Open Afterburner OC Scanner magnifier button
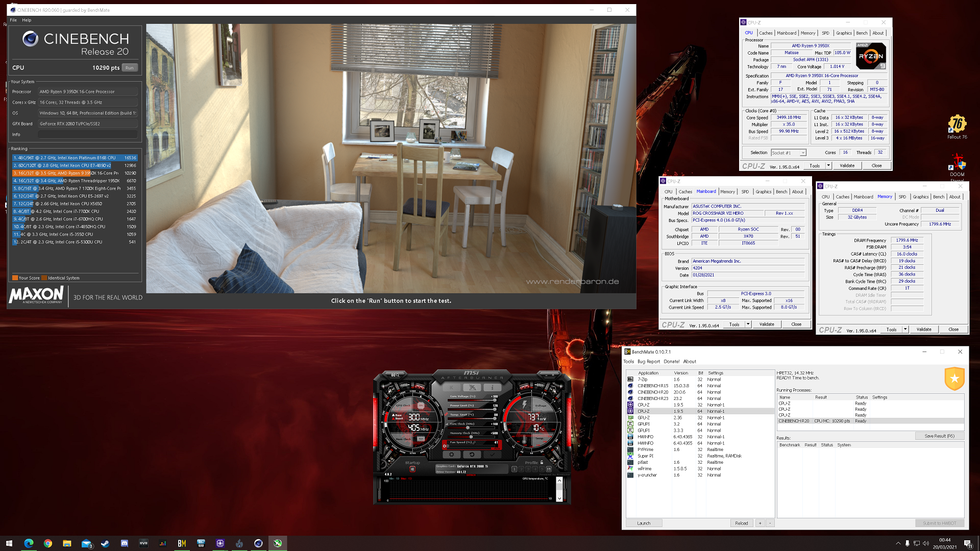The height and width of the screenshot is (551, 980). pyautogui.click(x=395, y=375)
